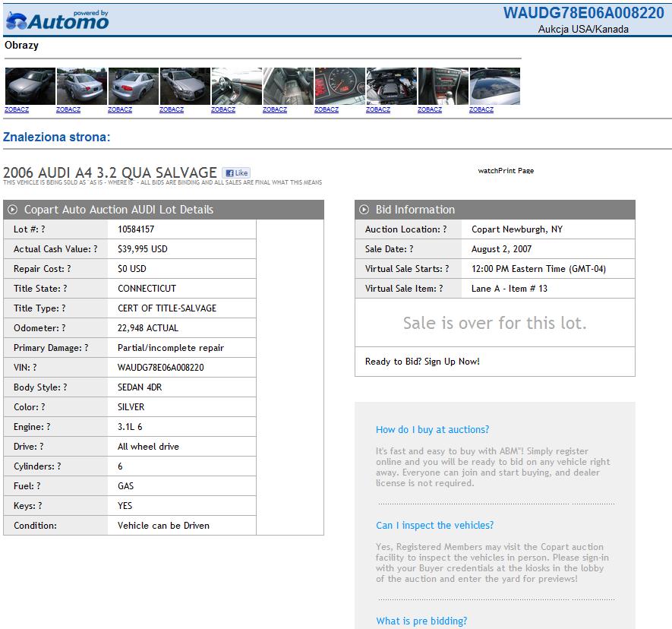Click 'CERT OF TITLE-SALVAGE' value
The height and width of the screenshot is (629, 672).
coord(167,308)
